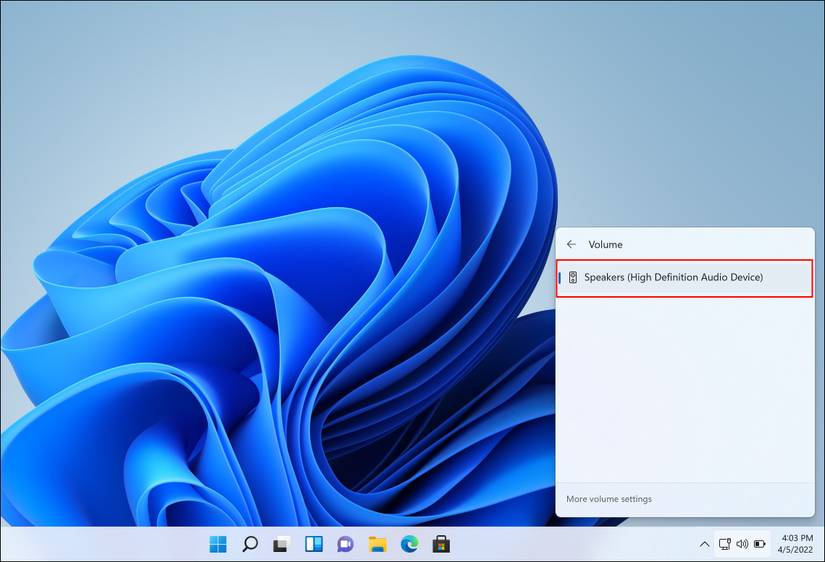This screenshot has width=825, height=562.
Task: Click the volume speaker tray icon
Action: [x=742, y=544]
